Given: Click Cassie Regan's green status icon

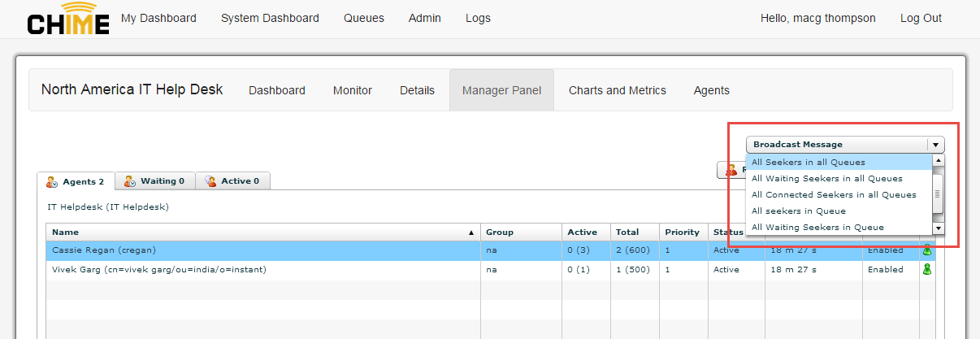Looking at the screenshot, I should (926, 250).
